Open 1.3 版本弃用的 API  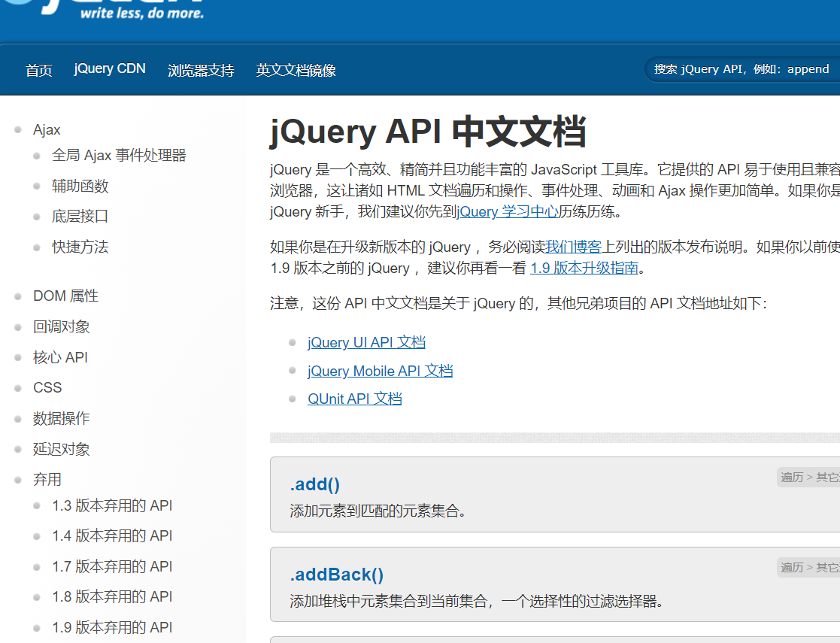tap(113, 505)
